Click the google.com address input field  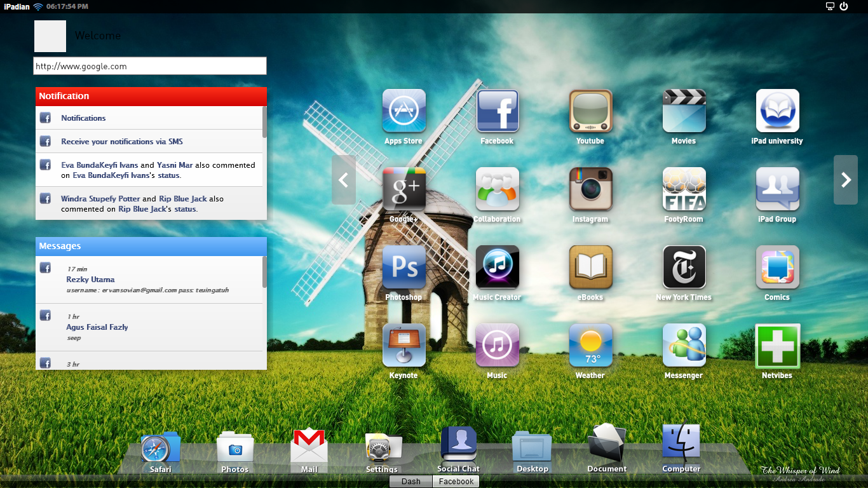click(x=150, y=66)
